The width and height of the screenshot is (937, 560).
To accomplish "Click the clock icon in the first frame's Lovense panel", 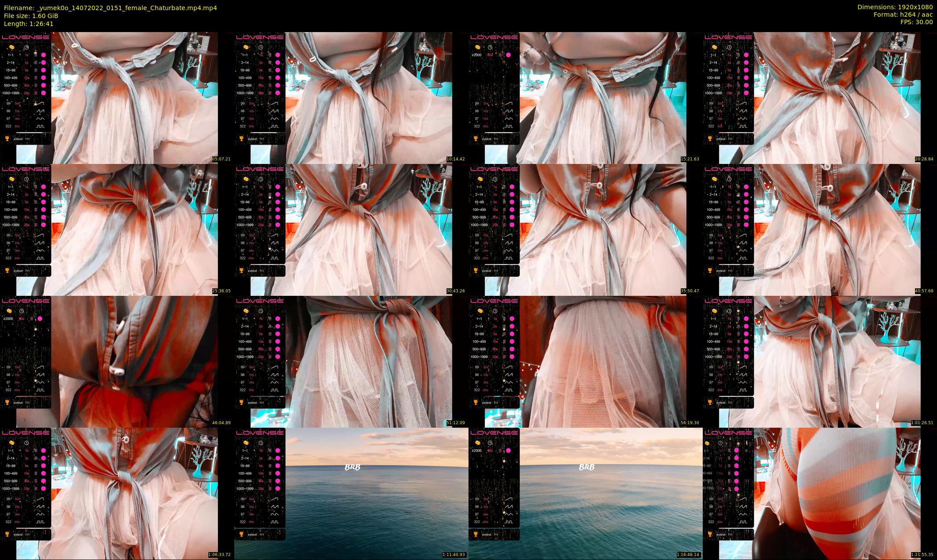I will [x=26, y=47].
